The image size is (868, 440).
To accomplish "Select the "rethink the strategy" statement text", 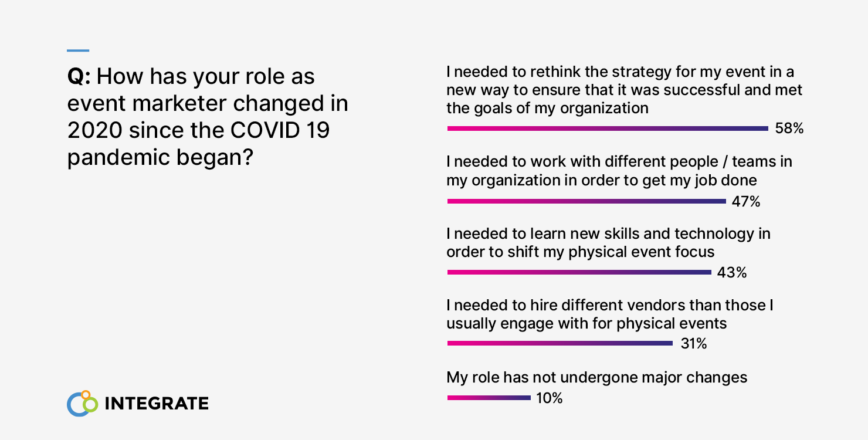I will (x=624, y=90).
